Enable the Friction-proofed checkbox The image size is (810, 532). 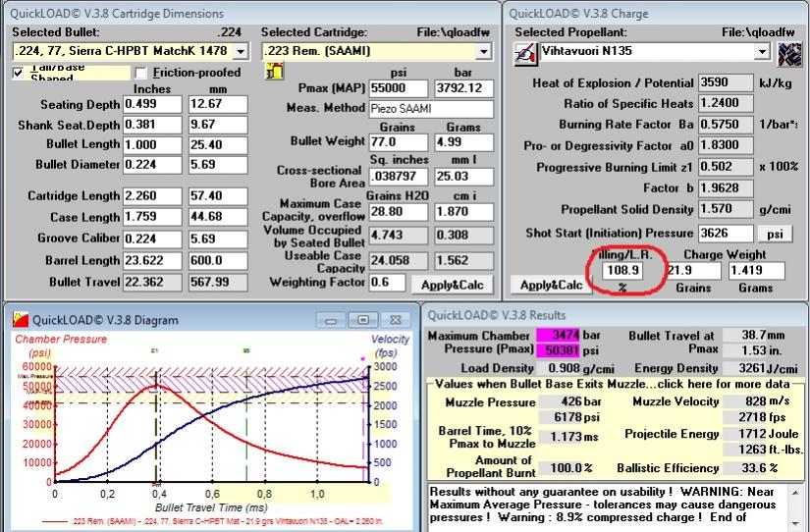pos(140,73)
